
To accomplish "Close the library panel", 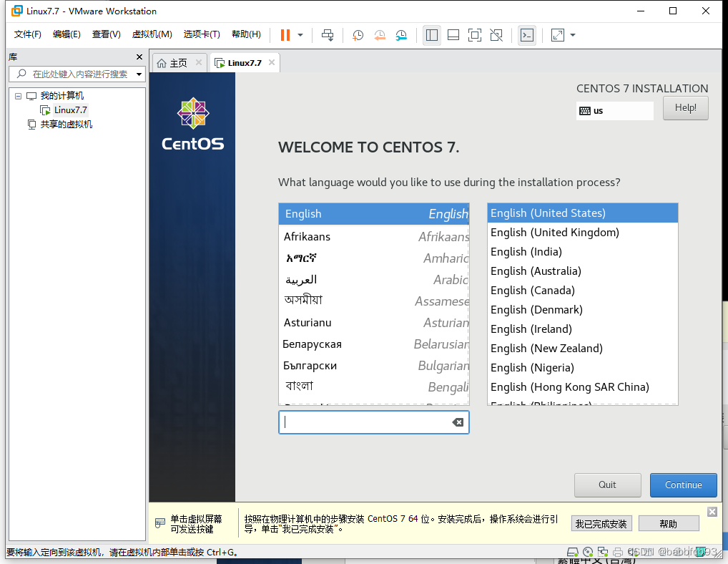I will tap(139, 57).
